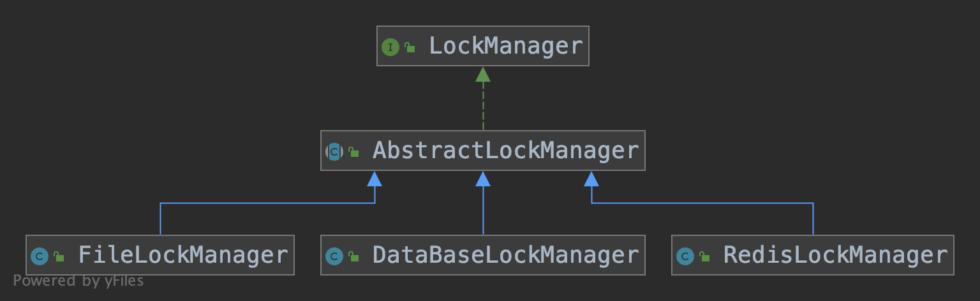The image size is (980, 301).
Task: Select the DataBaseLockManager class node
Action: [483, 255]
